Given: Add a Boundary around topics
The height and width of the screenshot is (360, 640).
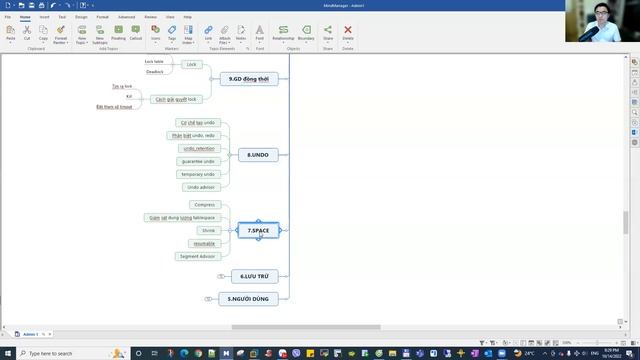Looking at the screenshot, I should (306, 30).
